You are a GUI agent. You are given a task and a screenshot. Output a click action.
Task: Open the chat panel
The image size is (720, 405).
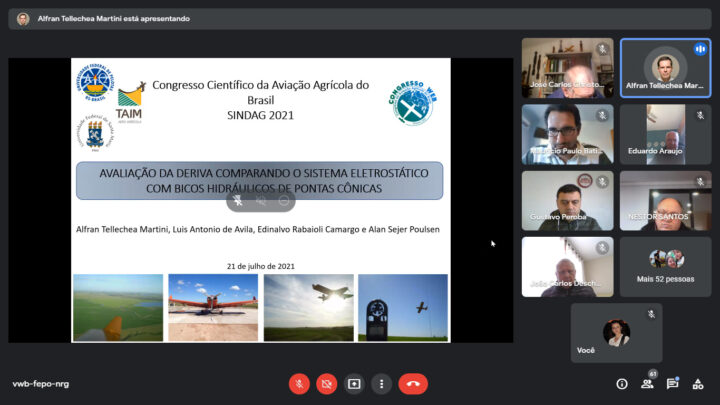pos(673,383)
